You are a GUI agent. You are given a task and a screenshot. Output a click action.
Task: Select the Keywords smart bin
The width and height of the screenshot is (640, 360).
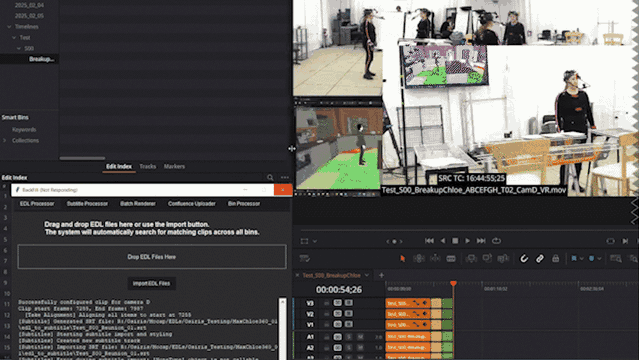(x=24, y=130)
